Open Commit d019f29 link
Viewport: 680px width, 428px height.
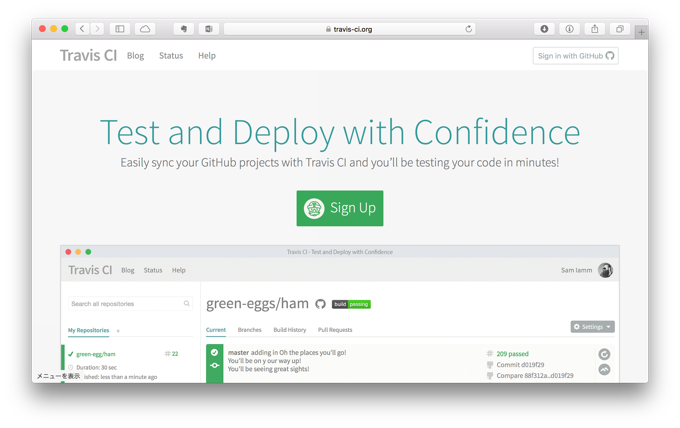tap(520, 365)
